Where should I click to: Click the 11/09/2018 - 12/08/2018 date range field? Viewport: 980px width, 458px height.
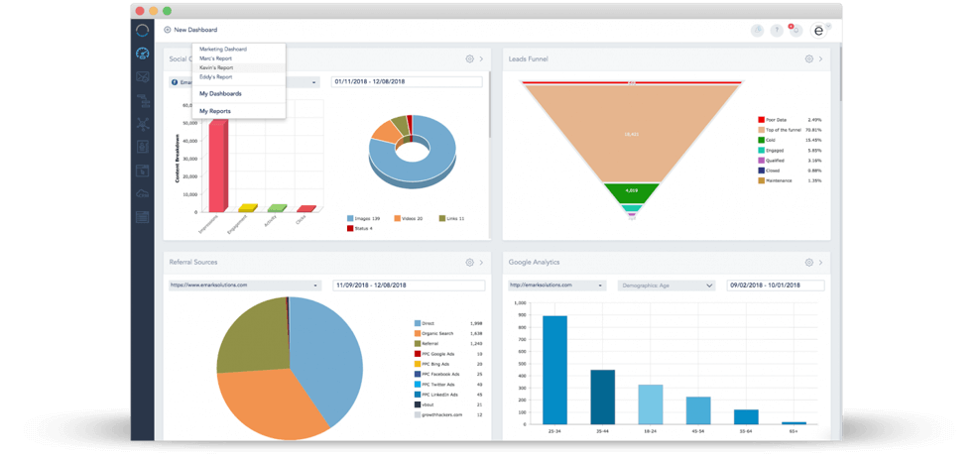click(x=409, y=285)
